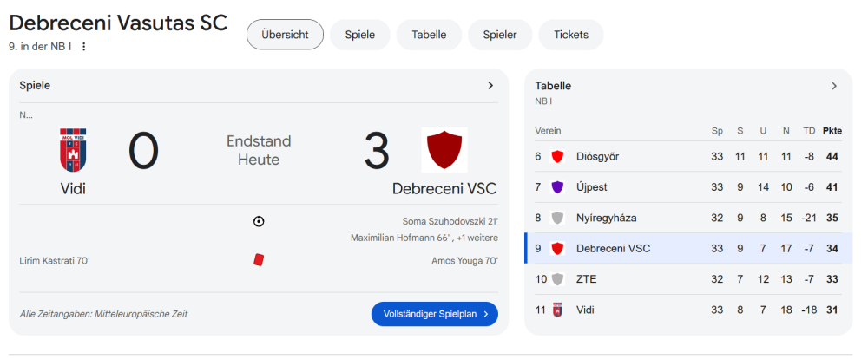Switch to the Spieler tab
Viewport: 868px width, 359px height.
pos(500,35)
